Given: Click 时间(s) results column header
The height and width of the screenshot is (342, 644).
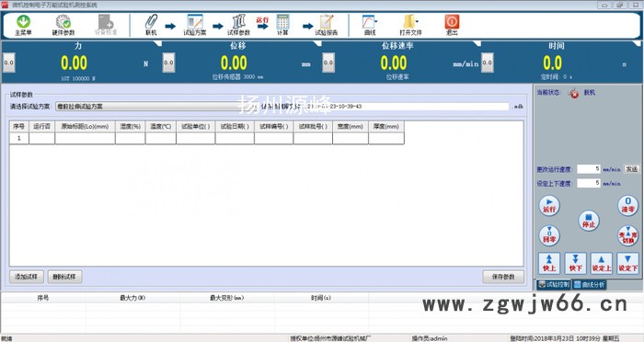Looking at the screenshot, I should tap(321, 298).
